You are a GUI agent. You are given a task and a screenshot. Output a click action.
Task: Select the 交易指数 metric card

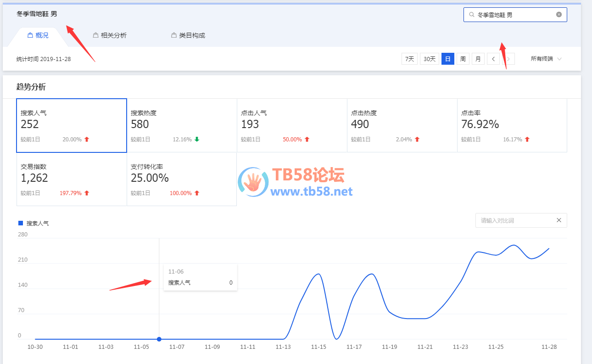pos(72,179)
